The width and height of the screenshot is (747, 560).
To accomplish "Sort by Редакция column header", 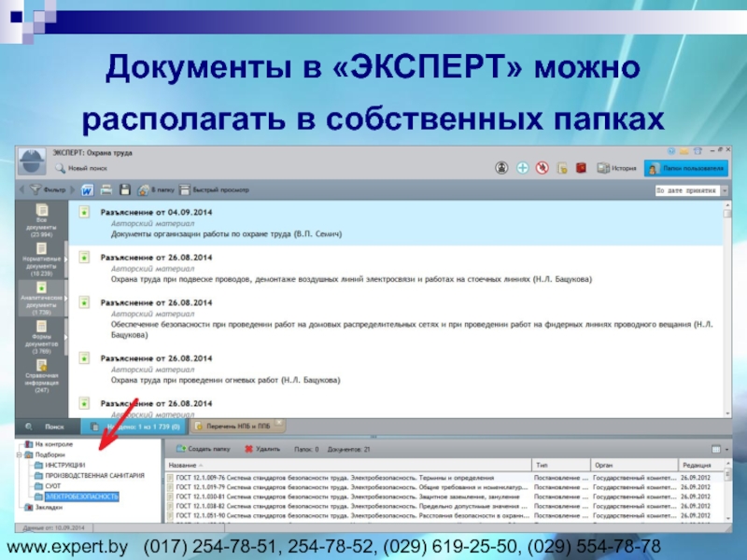I will [701, 465].
